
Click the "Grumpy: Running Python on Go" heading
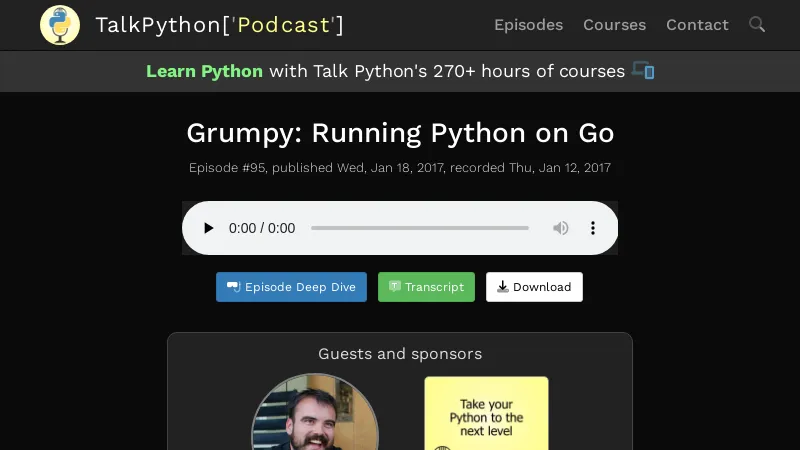(400, 133)
